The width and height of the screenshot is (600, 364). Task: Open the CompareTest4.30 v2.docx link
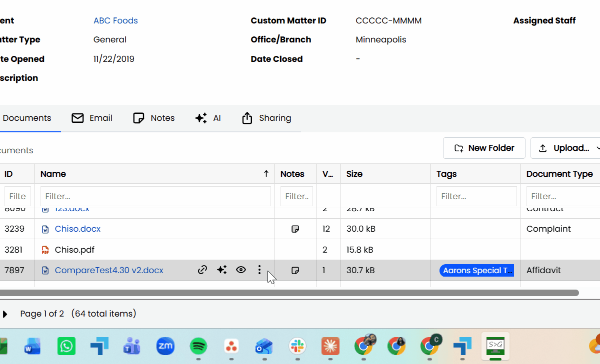tap(109, 271)
